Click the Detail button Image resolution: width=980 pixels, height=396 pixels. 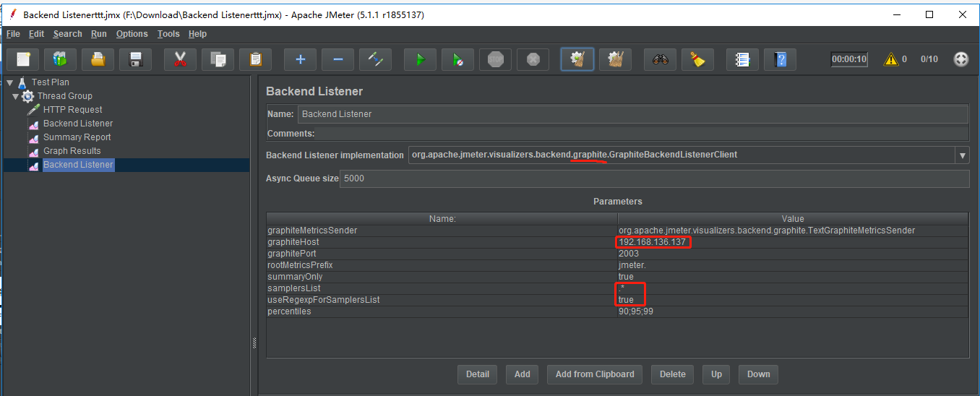pos(478,374)
